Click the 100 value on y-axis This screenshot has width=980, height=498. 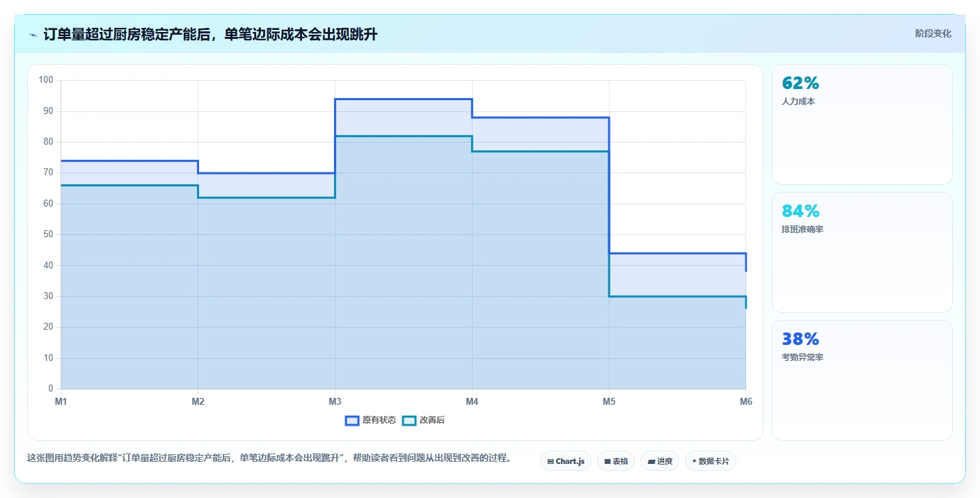[46, 80]
